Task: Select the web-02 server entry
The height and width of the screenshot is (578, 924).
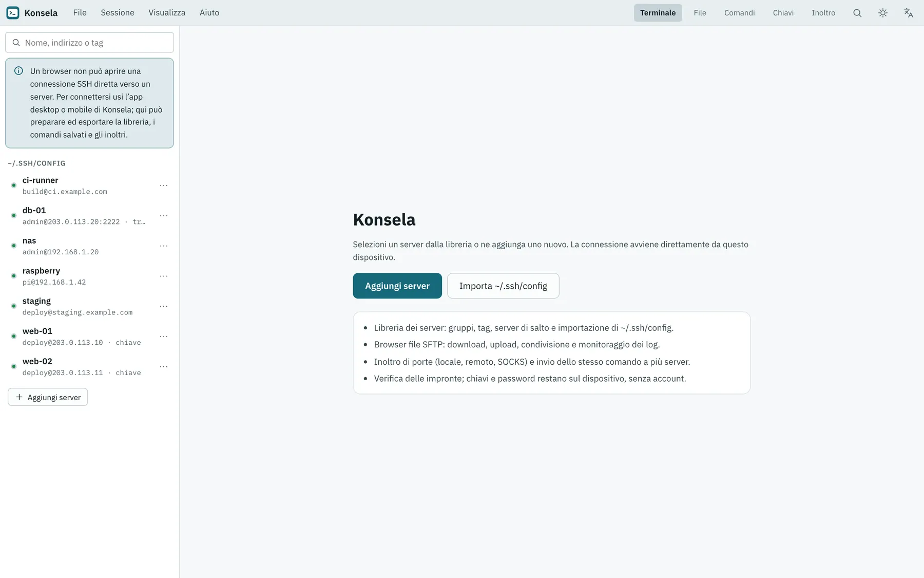Action: coord(89,367)
